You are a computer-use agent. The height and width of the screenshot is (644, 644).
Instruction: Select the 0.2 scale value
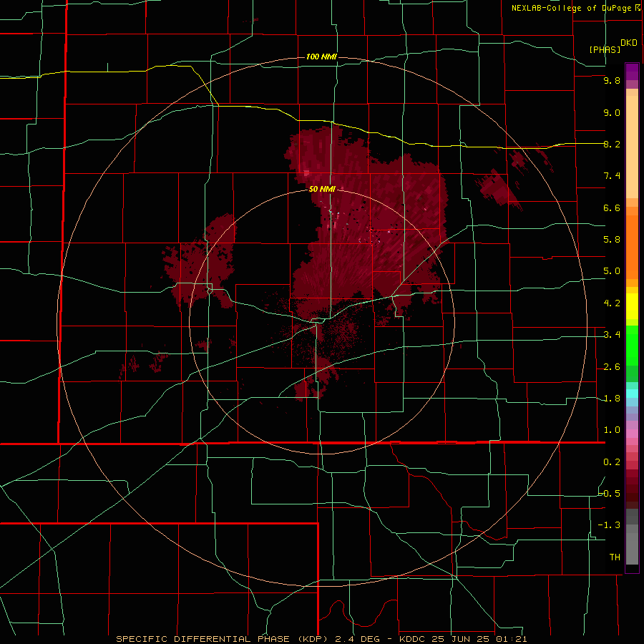coord(612,462)
